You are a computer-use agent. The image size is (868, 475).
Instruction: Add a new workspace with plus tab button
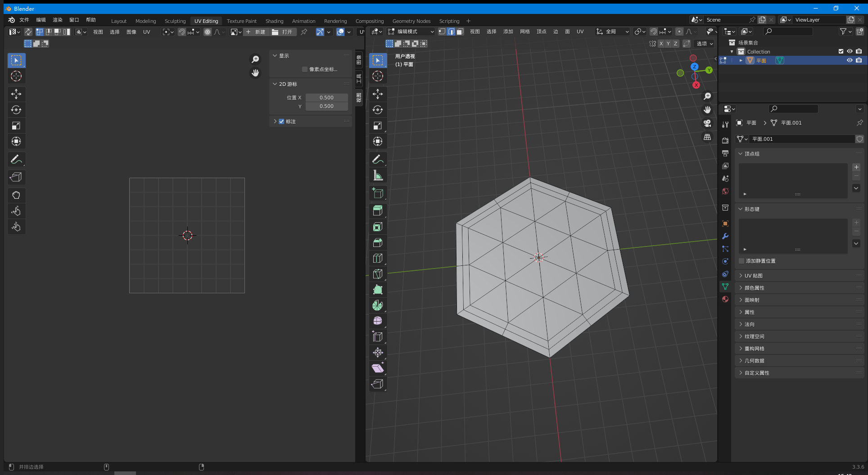coord(468,21)
